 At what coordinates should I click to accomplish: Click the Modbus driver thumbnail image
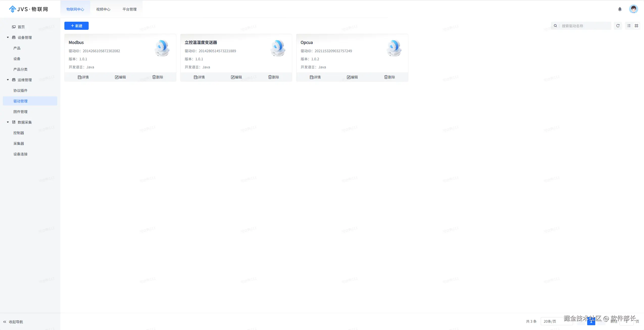162,48
